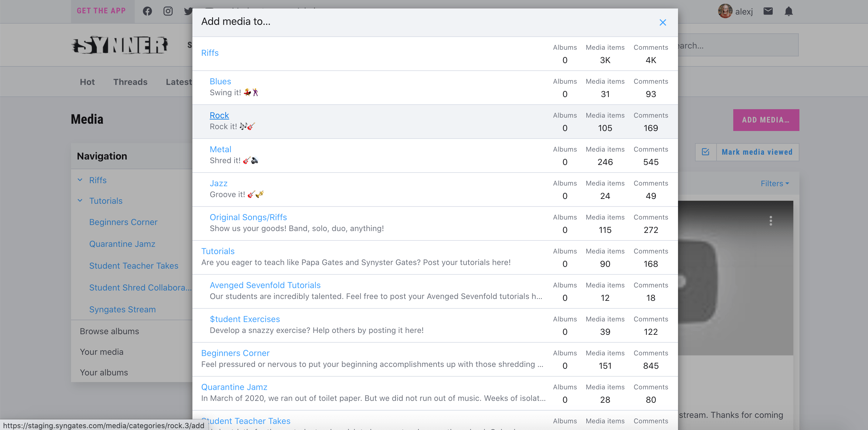This screenshot has height=430, width=868.
Task: Click the mark viewed checkmark icon
Action: [x=705, y=152]
